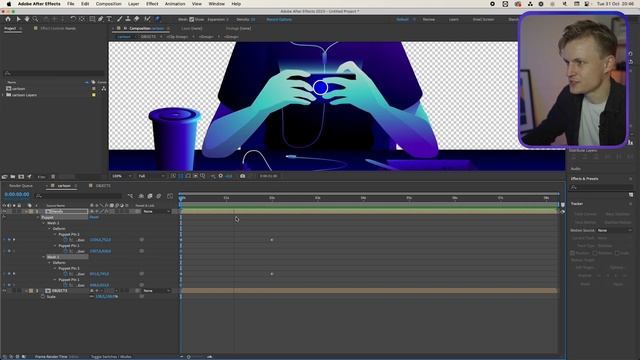This screenshot has height=360, width=640.
Task: Select the Zoom magnifier tool
Action: [x=36, y=19]
